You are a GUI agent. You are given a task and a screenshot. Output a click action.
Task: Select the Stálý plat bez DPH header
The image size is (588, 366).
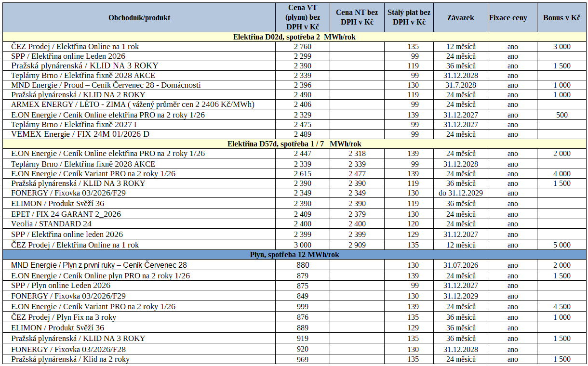pos(409,18)
